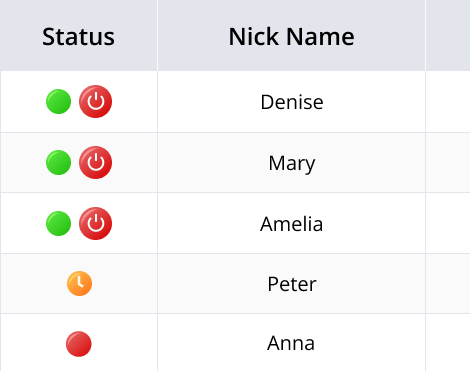Image resolution: width=470 pixels, height=371 pixels.
Task: Click Peter's orange clock status icon
Action: tap(79, 284)
